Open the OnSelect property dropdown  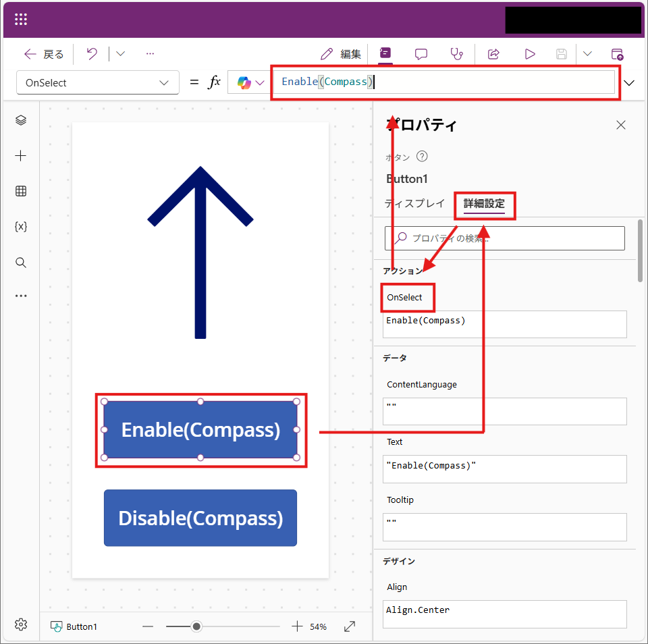coord(97,83)
